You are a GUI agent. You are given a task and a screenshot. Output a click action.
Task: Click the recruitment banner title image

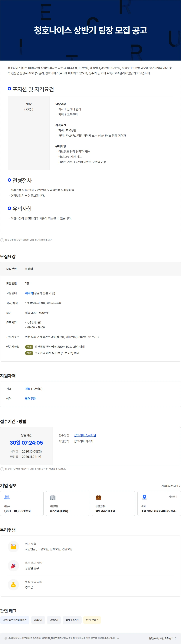pos(90,30)
